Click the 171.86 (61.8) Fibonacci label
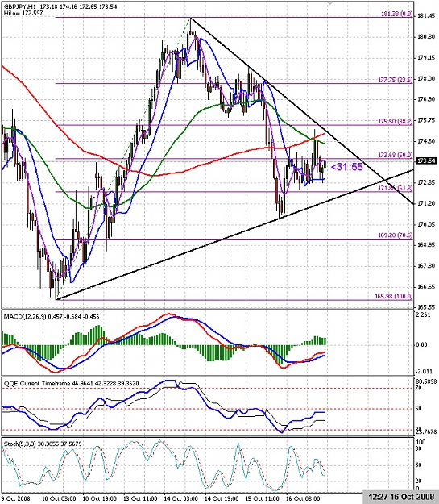This screenshot has width=439, height=504. click(x=395, y=188)
